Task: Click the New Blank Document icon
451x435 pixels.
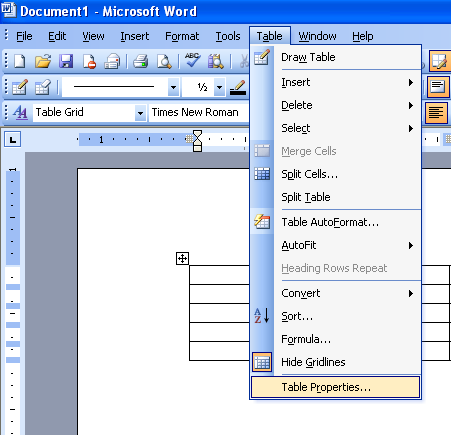Action: click(20, 61)
